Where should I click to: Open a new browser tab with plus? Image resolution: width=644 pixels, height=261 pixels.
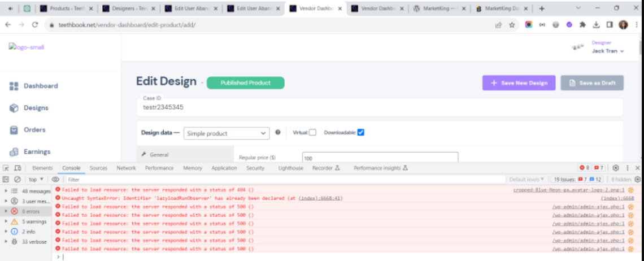pos(542,8)
